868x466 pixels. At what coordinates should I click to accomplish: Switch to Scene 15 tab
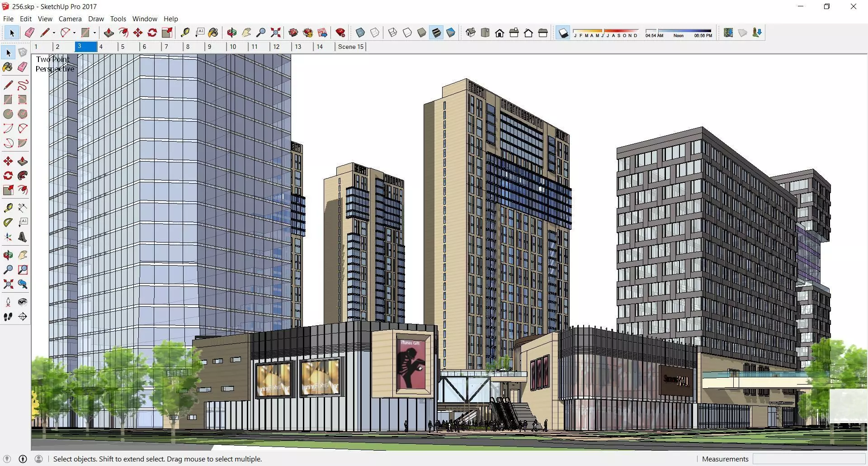[x=350, y=47]
